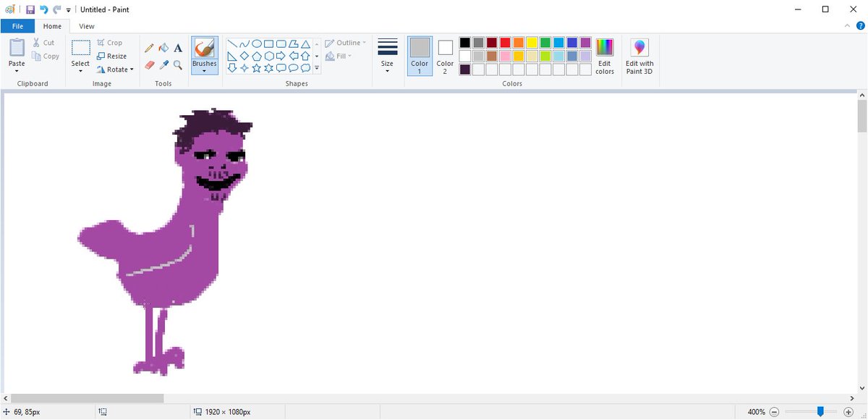Click the Crop button
This screenshot has height=420, width=868.
(x=110, y=43)
